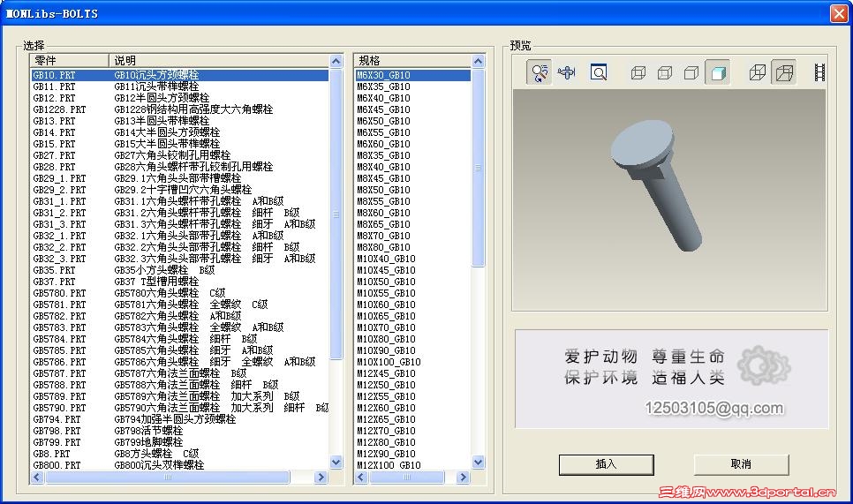Select the M6X45_GB10 specification

tap(413, 109)
